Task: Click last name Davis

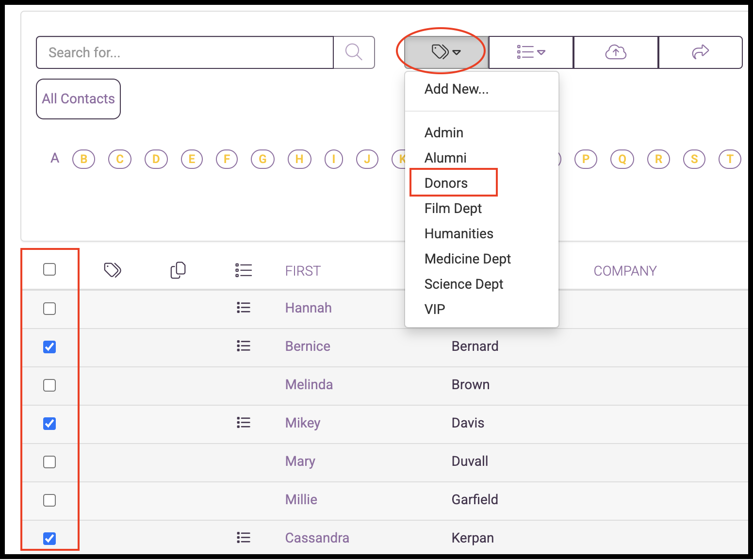Action: point(468,423)
